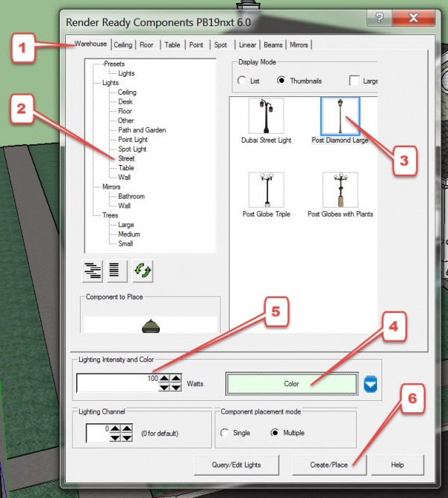Click the Create/Place button

(329, 465)
